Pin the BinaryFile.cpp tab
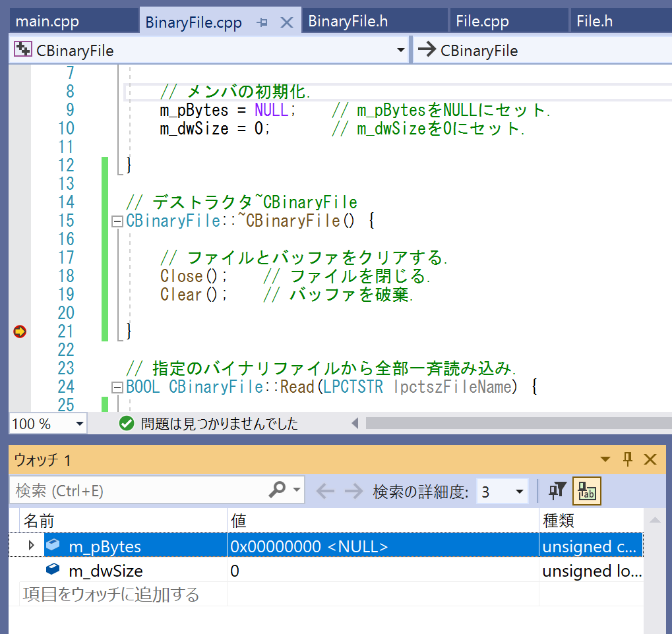This screenshot has height=634, width=672. point(262,22)
